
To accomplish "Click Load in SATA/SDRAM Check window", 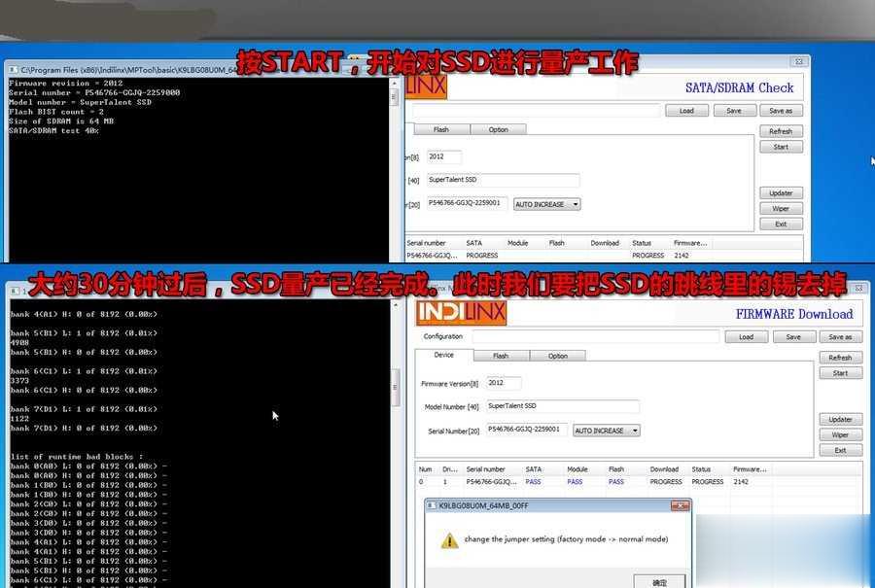I will pos(687,111).
